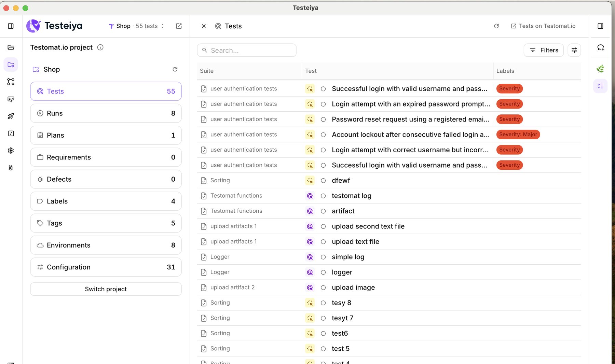Select radio circle for 'simple log' test
The image size is (615, 364).
point(323,257)
